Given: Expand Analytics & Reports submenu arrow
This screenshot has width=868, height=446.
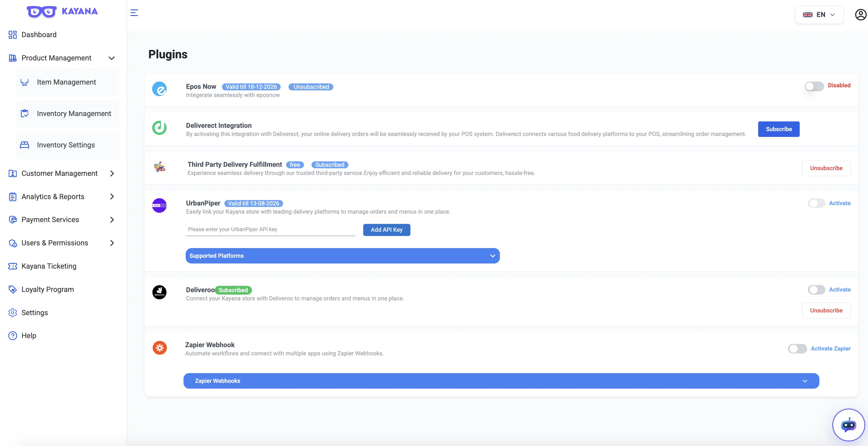Looking at the screenshot, I should tap(112, 197).
